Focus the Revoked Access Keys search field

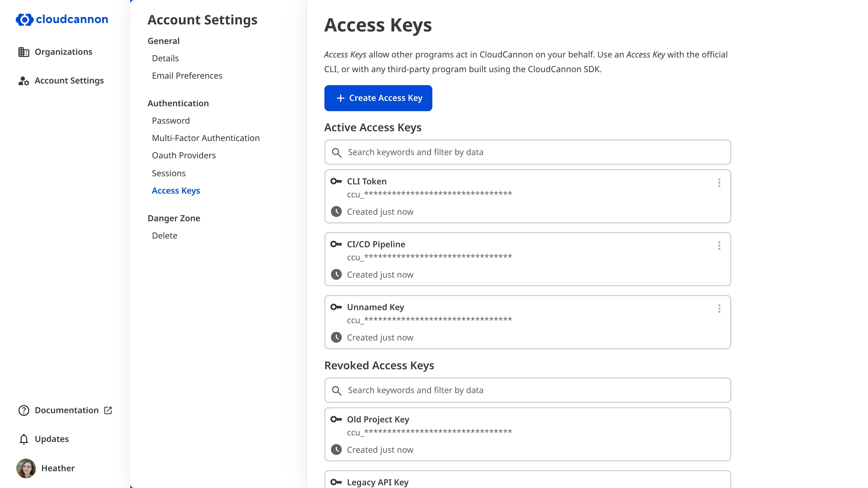[x=528, y=390]
